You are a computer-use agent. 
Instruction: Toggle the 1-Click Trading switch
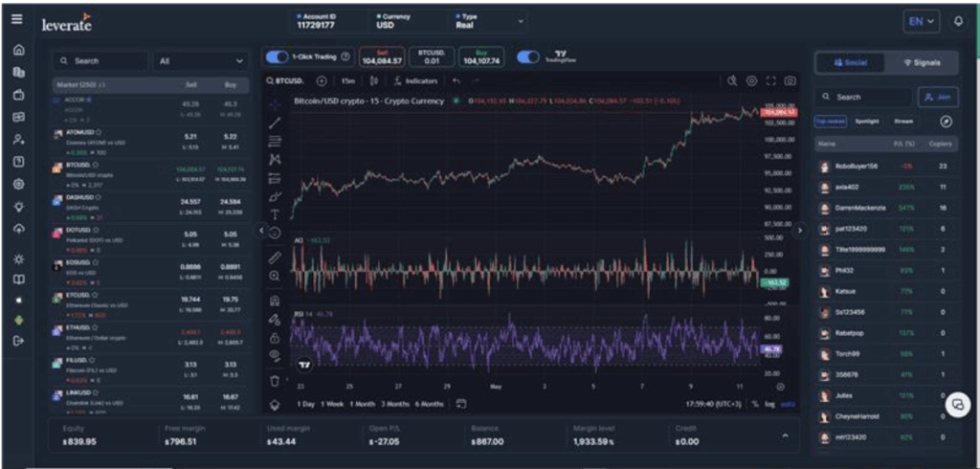277,57
